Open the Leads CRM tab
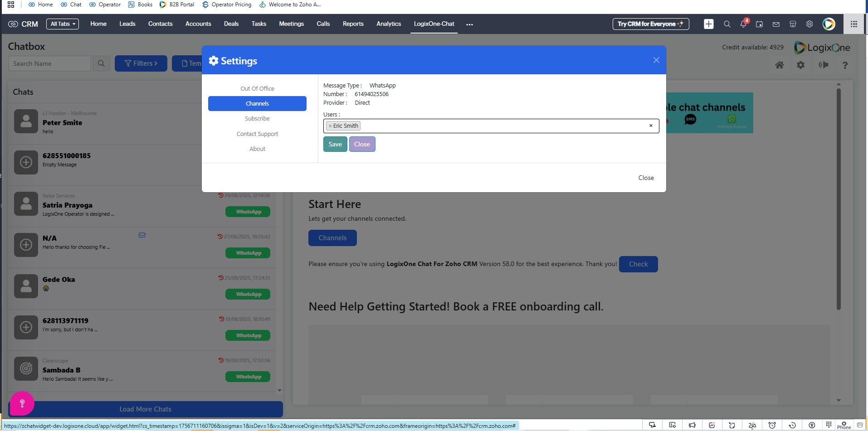Viewport: 868px width, 431px height. tap(127, 24)
